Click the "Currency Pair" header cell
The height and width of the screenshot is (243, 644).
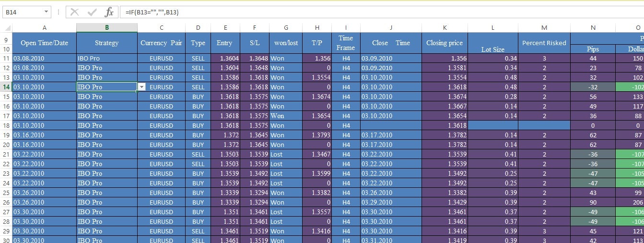[x=162, y=43]
